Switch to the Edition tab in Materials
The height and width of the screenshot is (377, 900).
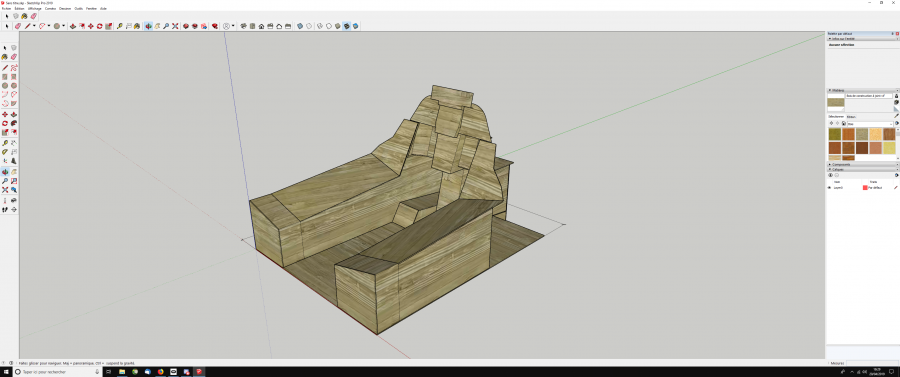click(852, 116)
